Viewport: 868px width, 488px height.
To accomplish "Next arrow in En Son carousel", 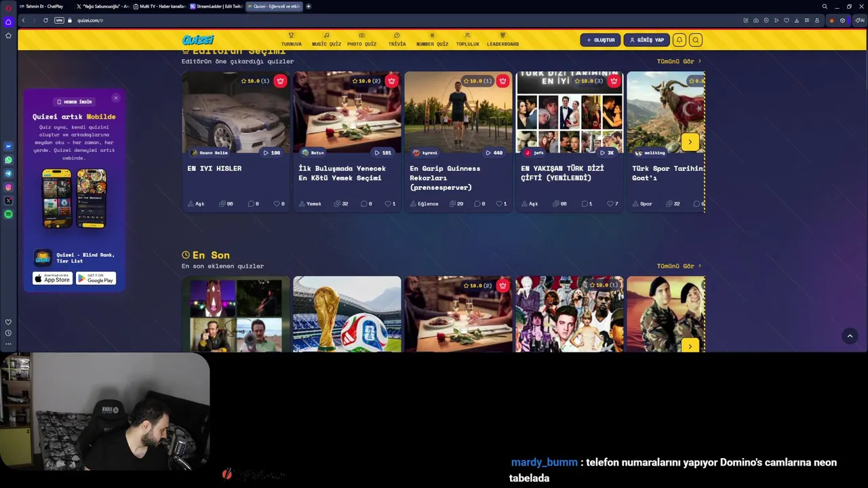I will pyautogui.click(x=690, y=346).
